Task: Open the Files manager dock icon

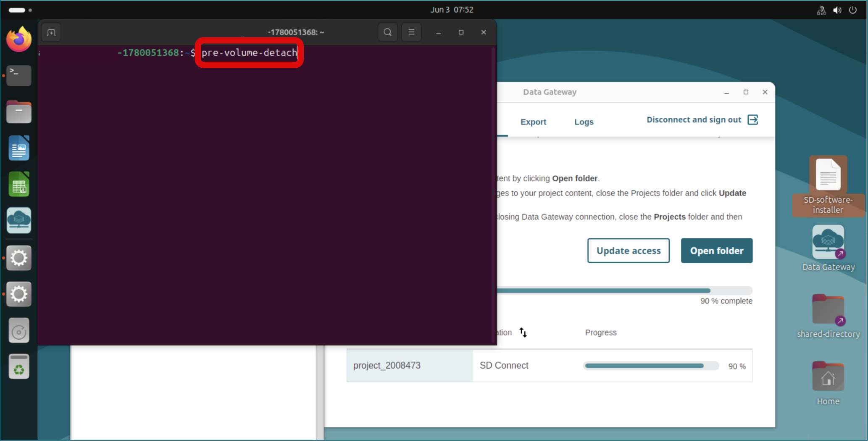Action: pyautogui.click(x=19, y=112)
